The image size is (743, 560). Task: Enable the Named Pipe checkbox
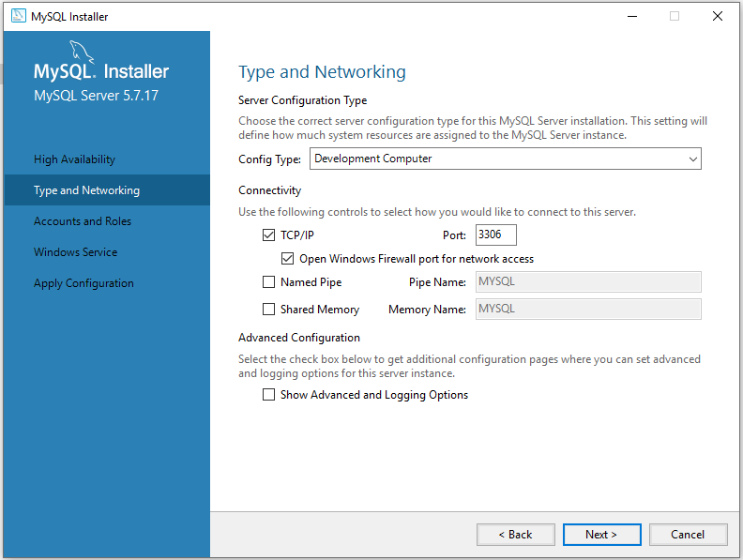pos(270,282)
